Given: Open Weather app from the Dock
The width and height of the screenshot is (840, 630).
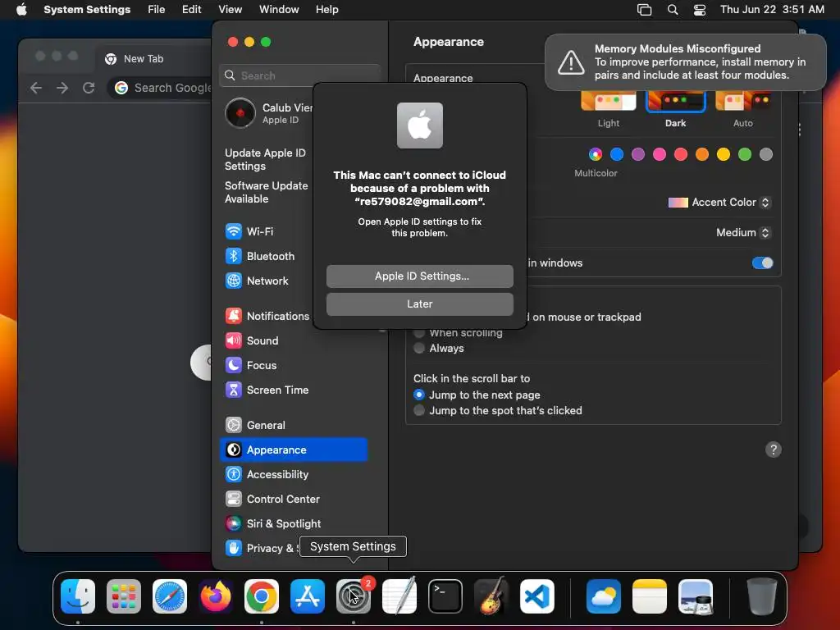Looking at the screenshot, I should coord(604,596).
